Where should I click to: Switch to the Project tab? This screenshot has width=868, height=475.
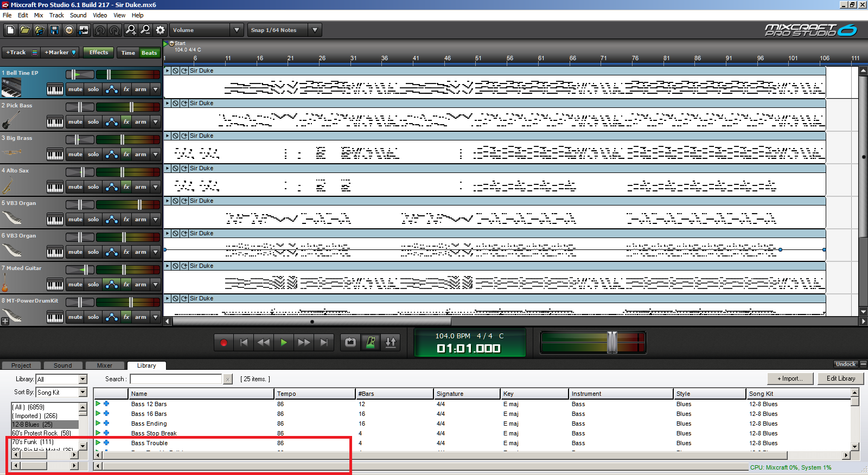pyautogui.click(x=21, y=365)
